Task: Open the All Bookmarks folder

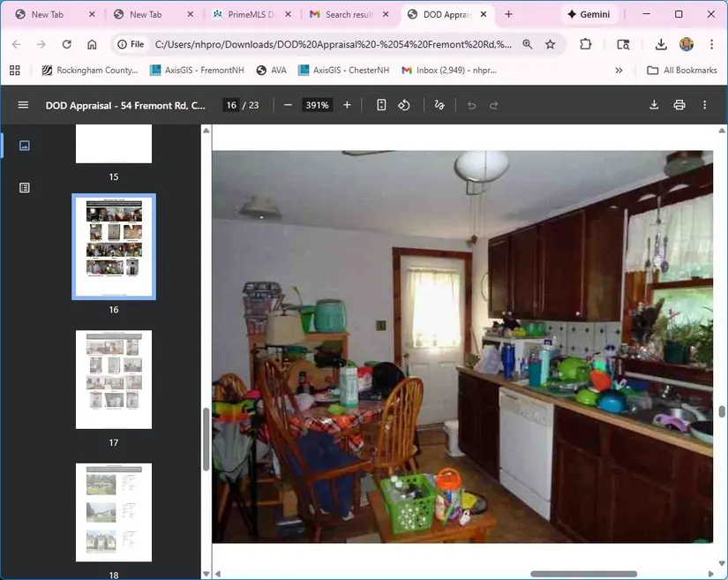Action: tap(681, 71)
